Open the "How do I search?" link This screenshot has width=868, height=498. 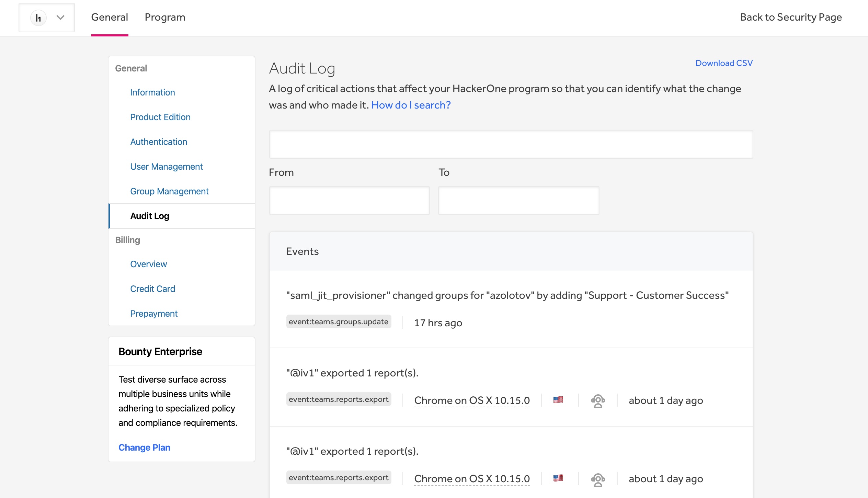[411, 105]
